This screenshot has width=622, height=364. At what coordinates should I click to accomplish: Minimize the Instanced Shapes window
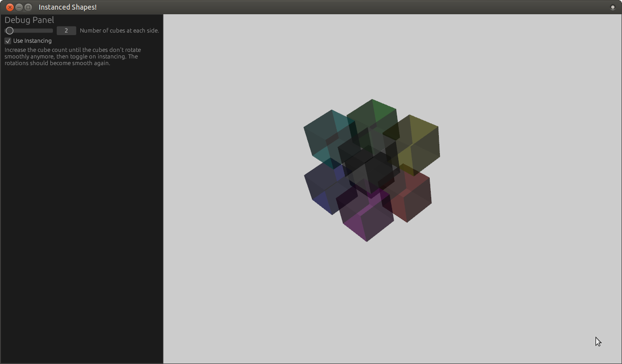(x=19, y=7)
